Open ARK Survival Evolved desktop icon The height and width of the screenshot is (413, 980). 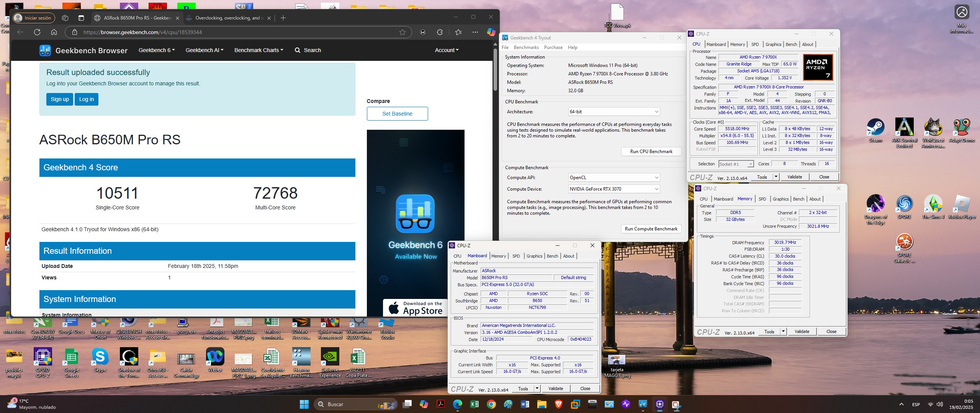click(904, 132)
